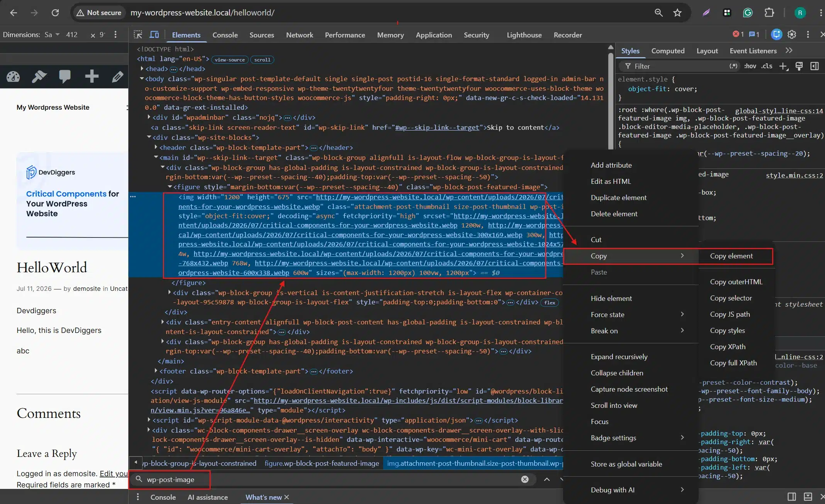Screen dimensions: 825x504
Task: Open the profile avatar R
Action: [x=800, y=13]
